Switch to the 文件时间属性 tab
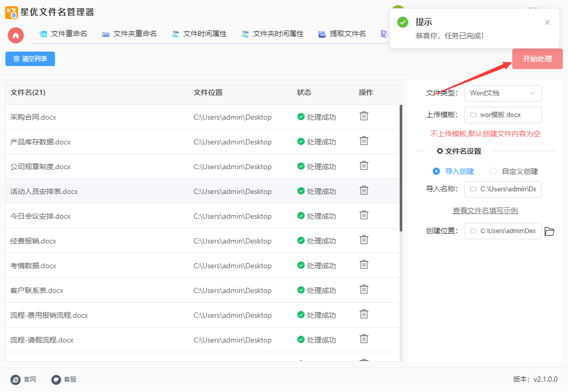The image size is (568, 392). click(199, 34)
